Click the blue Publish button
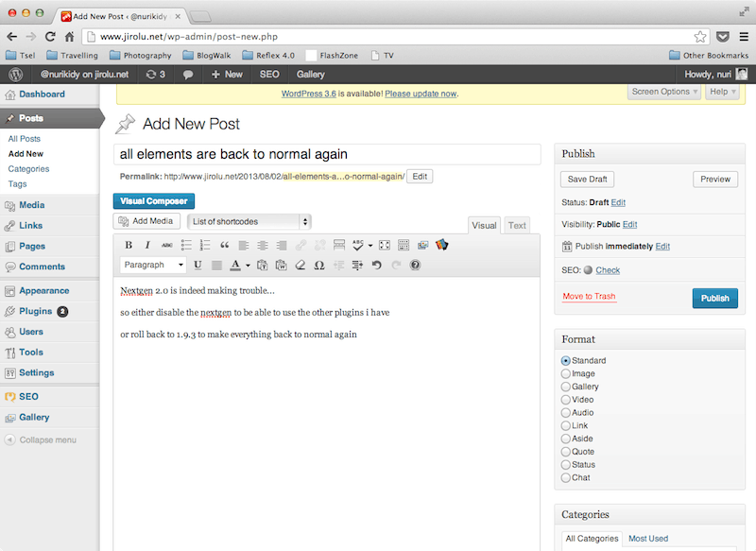Image resolution: width=756 pixels, height=551 pixels. point(714,298)
